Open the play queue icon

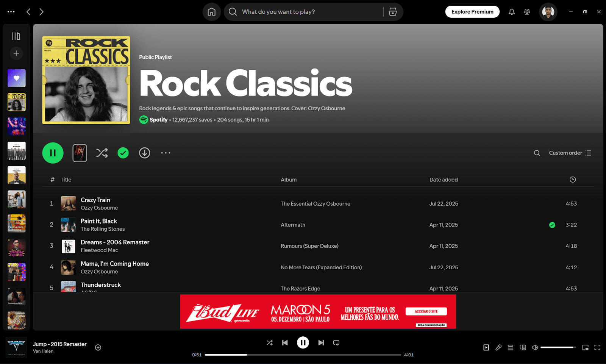511,347
